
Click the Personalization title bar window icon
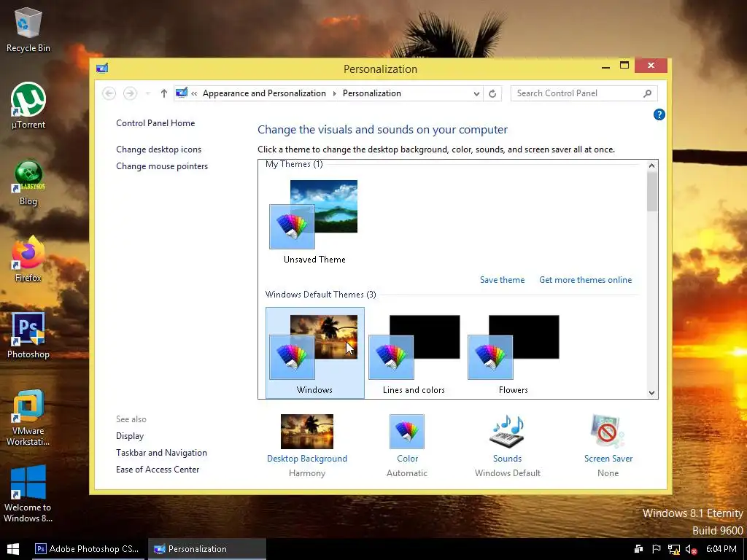coord(102,69)
